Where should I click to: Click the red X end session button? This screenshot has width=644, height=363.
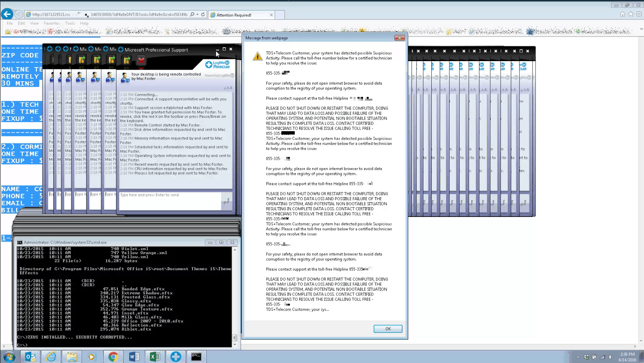(x=141, y=60)
